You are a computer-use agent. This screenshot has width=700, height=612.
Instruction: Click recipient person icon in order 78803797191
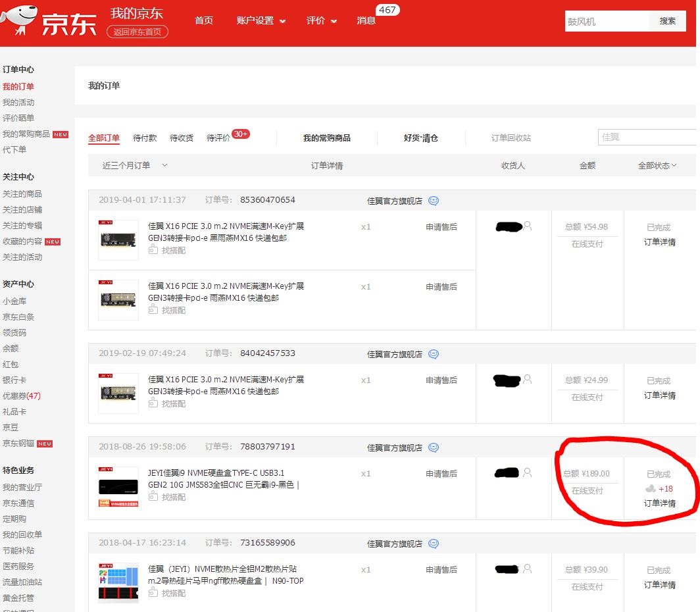coord(528,472)
